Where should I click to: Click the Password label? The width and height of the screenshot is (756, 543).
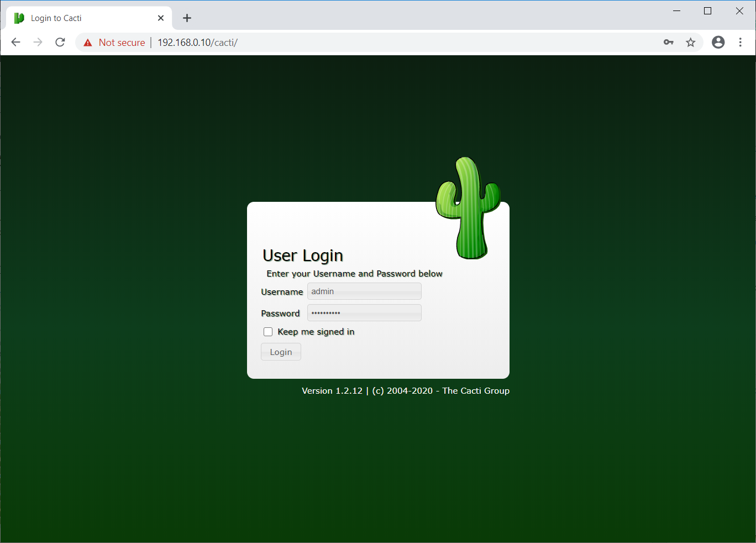pos(280,314)
